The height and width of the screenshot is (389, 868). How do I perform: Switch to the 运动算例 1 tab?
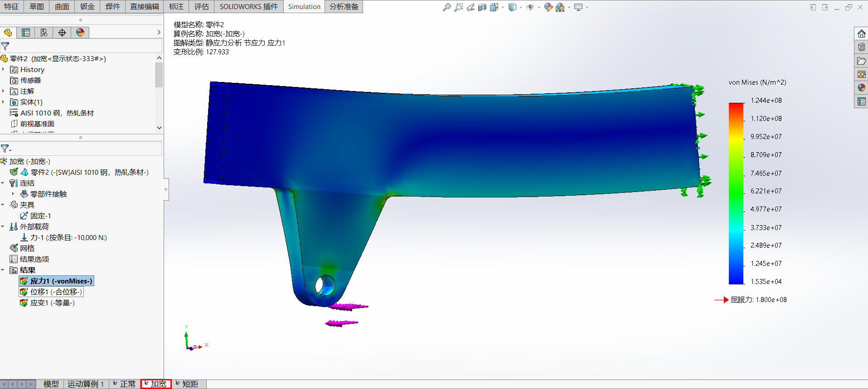pyautogui.click(x=86, y=384)
